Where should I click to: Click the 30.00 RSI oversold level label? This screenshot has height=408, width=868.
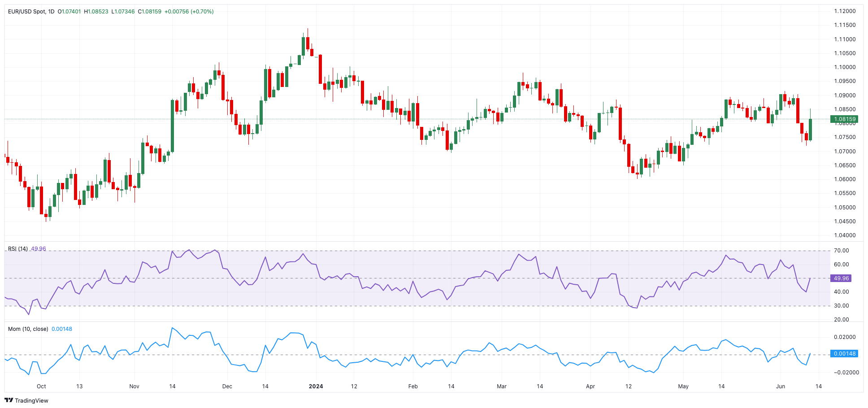point(842,306)
